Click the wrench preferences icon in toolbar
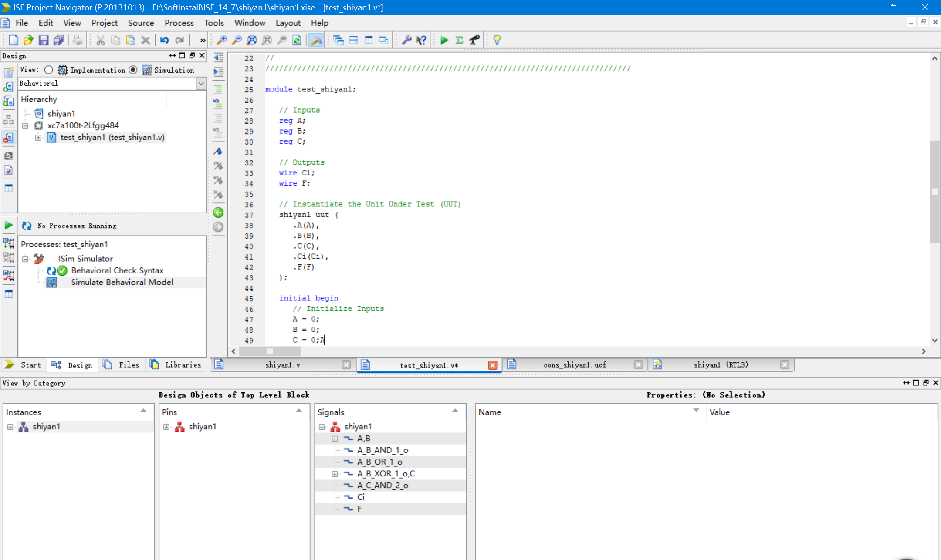Image resolution: width=941 pixels, height=560 pixels. point(406,40)
